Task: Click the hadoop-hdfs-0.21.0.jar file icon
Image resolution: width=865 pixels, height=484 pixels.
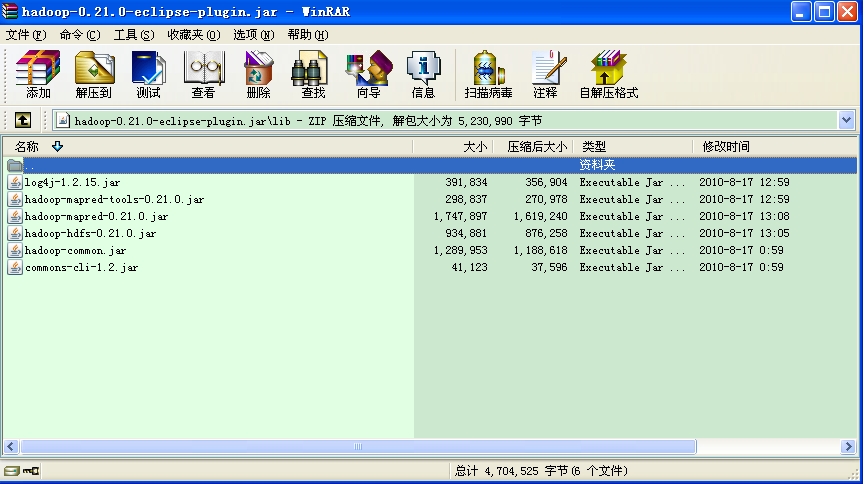Action: click(15, 233)
